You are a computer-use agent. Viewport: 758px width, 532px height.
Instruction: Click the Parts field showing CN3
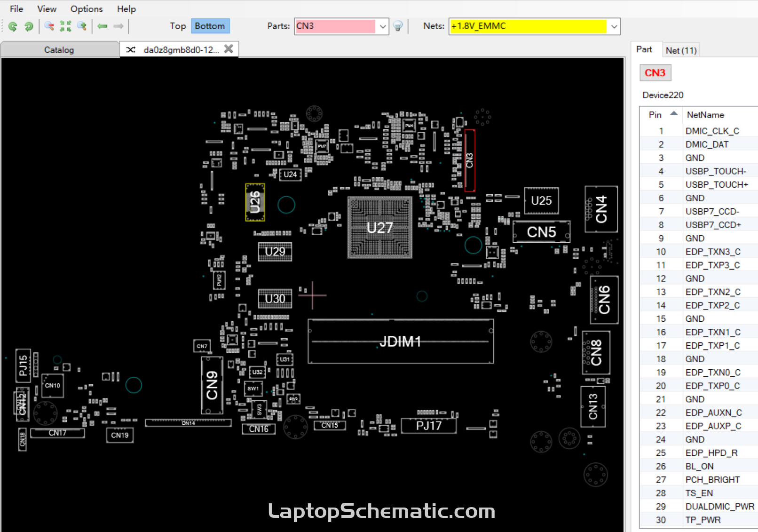click(335, 26)
